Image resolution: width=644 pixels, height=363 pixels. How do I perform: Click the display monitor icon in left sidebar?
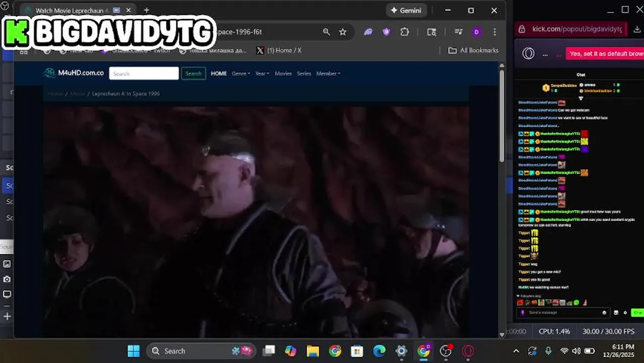pos(7,294)
